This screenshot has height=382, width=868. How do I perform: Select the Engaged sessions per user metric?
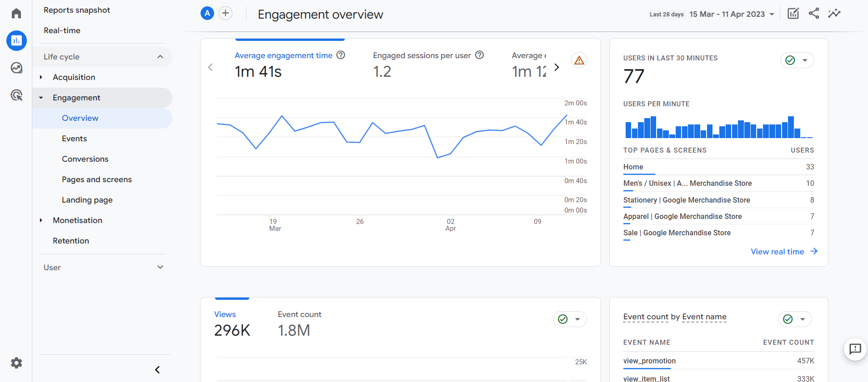pos(421,56)
